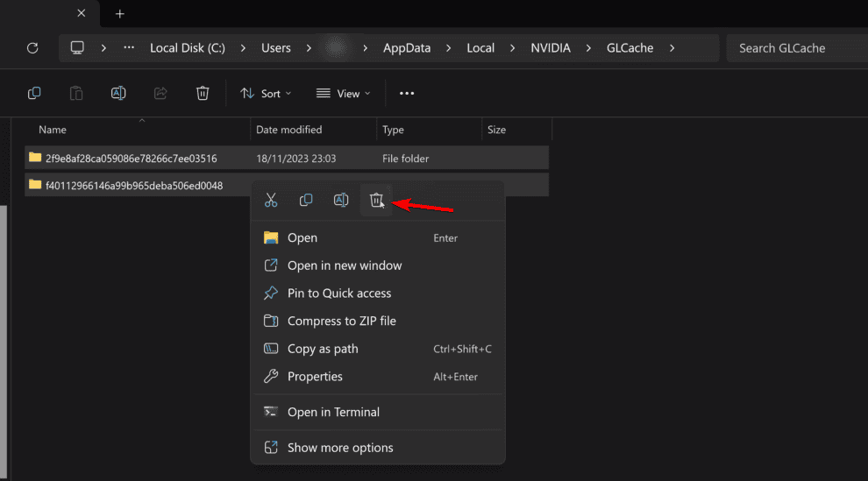Add a new tab with plus button
868x481 pixels.
[x=119, y=14]
